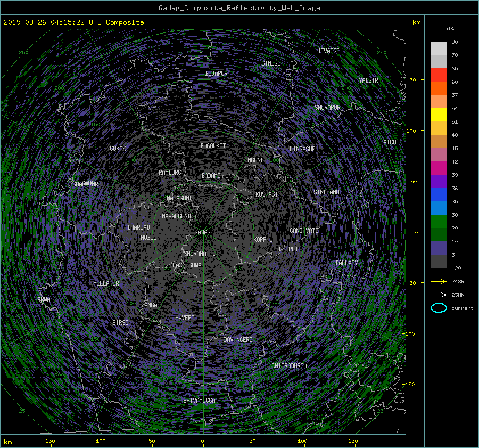Click the yellow 24SR arrow legend icon
This screenshot has height=448, width=479.
pos(439,282)
